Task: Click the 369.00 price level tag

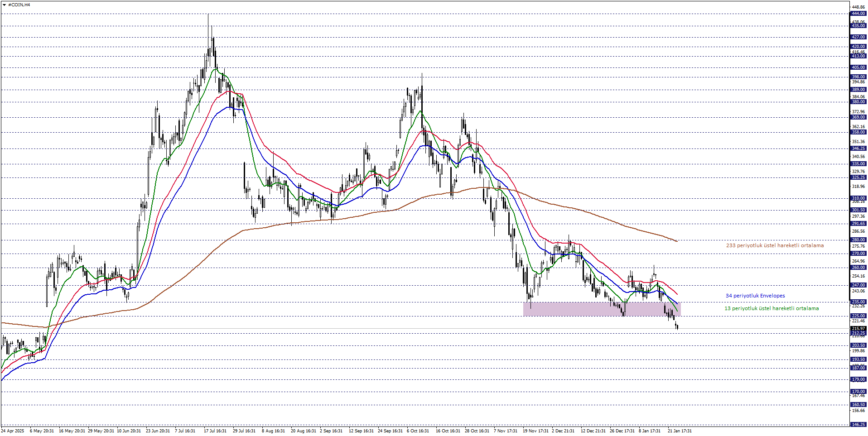Action: pos(858,117)
